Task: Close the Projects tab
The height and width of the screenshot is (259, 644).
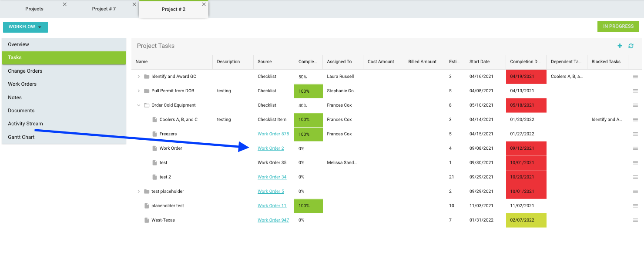Action: tap(65, 4)
